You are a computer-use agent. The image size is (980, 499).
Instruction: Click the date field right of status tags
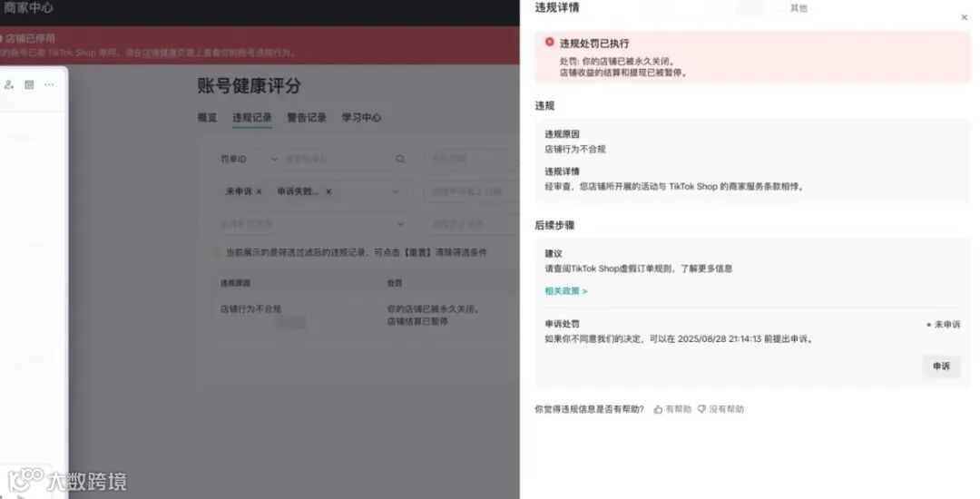471,191
